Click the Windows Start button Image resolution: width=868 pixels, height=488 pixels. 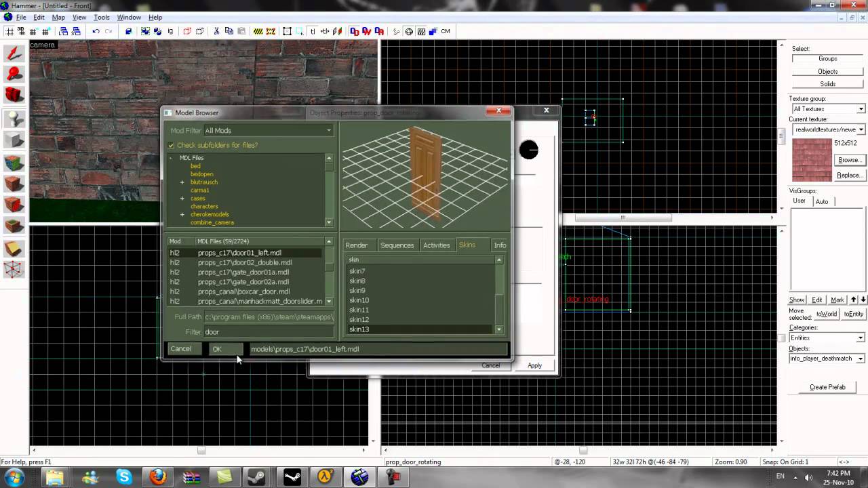pos(14,476)
